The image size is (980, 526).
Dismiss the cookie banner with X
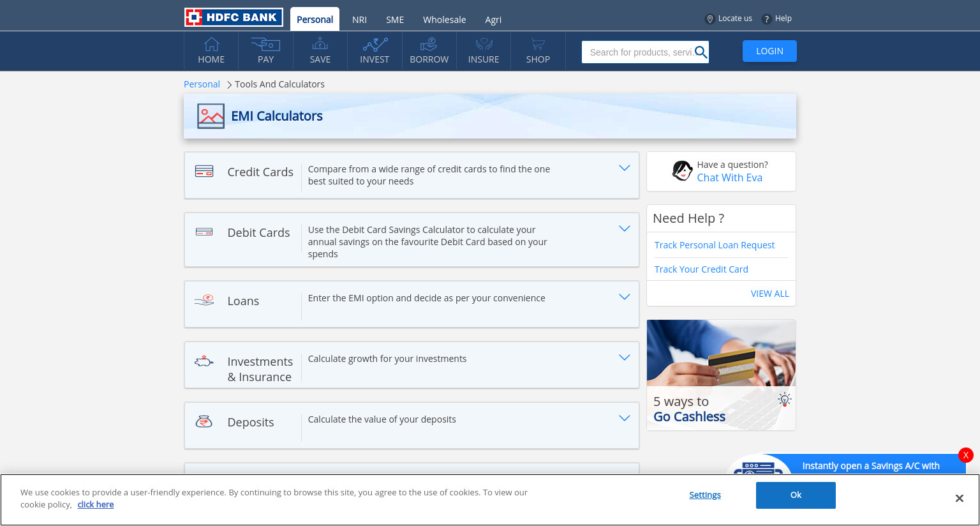(x=959, y=499)
